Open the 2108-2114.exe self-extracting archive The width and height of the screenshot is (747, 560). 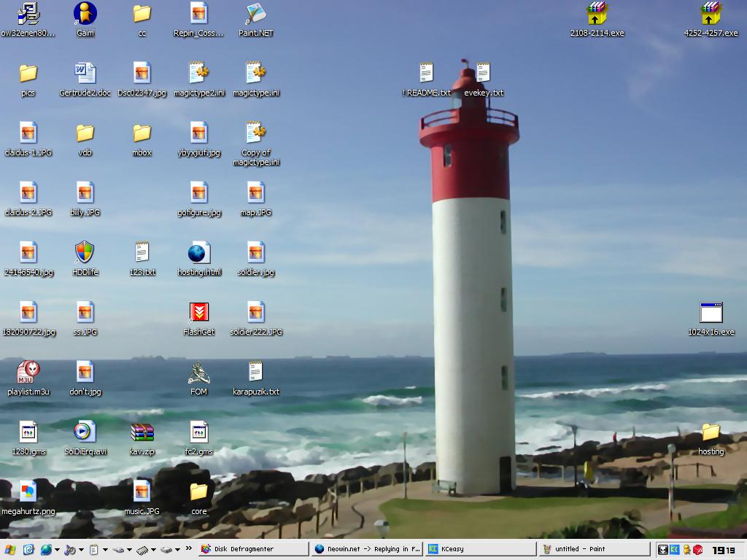(x=597, y=14)
